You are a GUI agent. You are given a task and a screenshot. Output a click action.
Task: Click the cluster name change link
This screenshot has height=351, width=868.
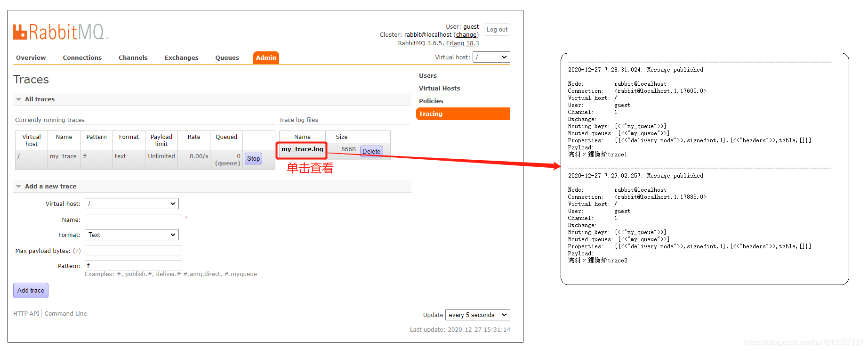tap(466, 35)
